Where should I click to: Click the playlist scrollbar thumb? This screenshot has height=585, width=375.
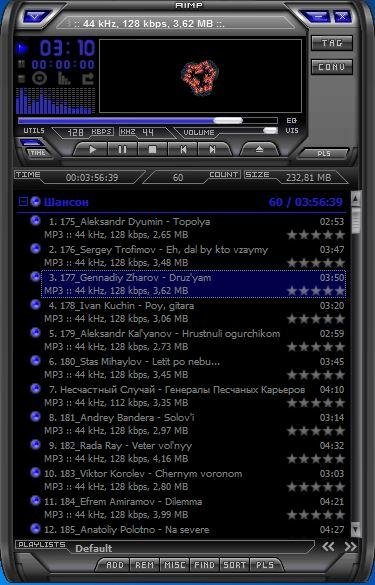pyautogui.click(x=355, y=221)
